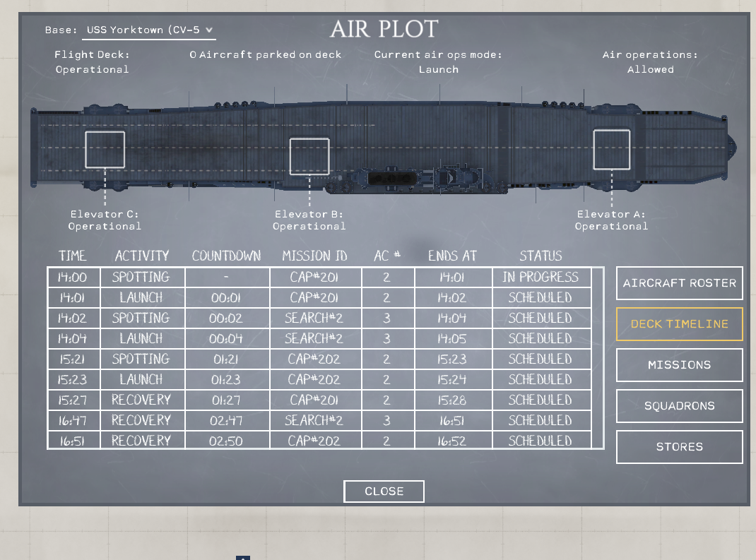Click the carrier island superstructure on deck
The height and width of the screenshot is (560, 756).
[417, 180]
